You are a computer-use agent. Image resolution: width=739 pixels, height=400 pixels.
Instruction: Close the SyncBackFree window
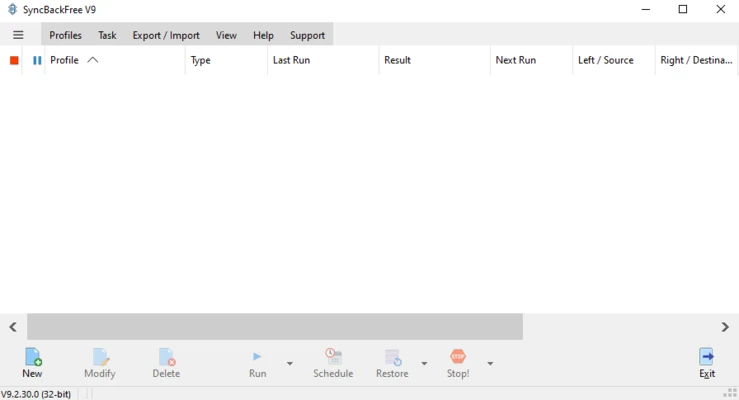(721, 9)
